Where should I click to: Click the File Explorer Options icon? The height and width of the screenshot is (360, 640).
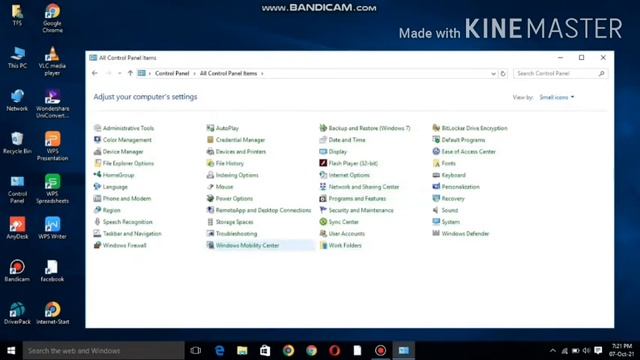(98, 163)
